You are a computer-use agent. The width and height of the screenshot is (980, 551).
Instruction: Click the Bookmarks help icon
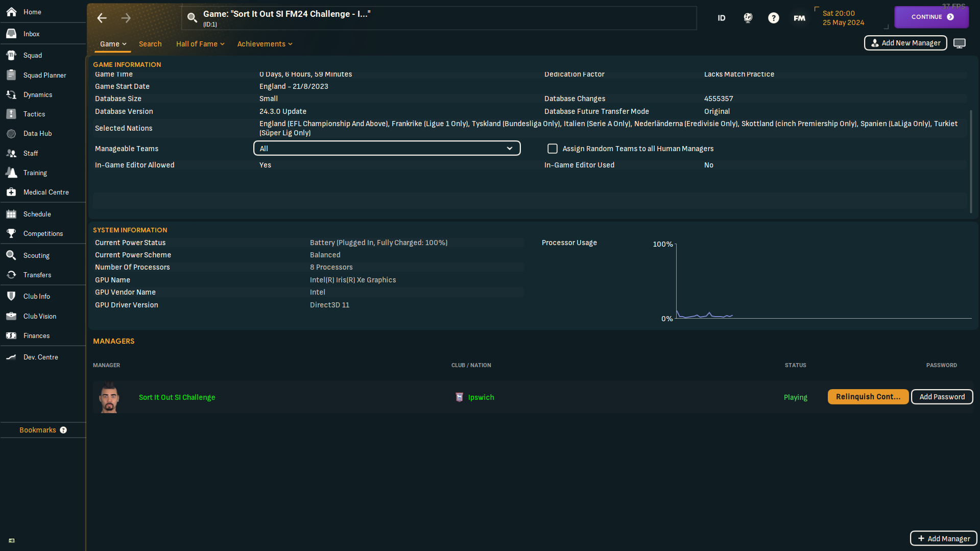(63, 430)
